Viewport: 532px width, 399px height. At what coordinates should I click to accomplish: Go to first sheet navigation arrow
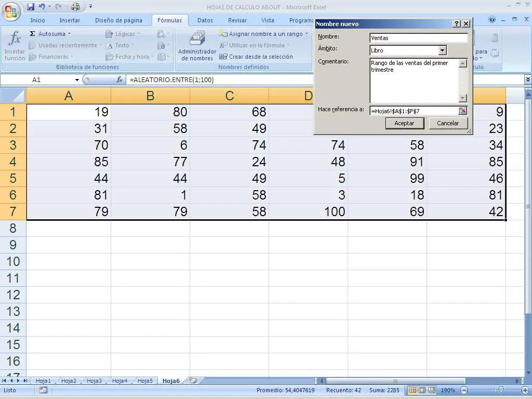(4, 381)
